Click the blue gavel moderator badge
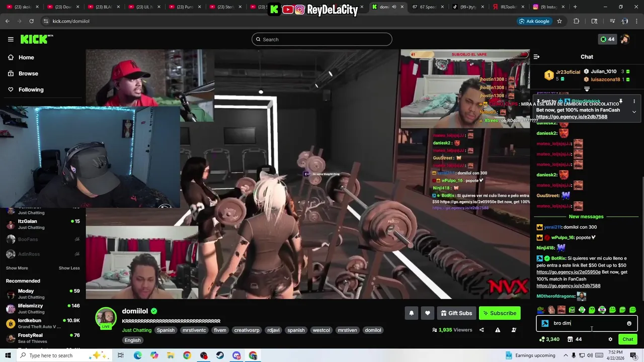644x362 pixels. tap(545, 323)
